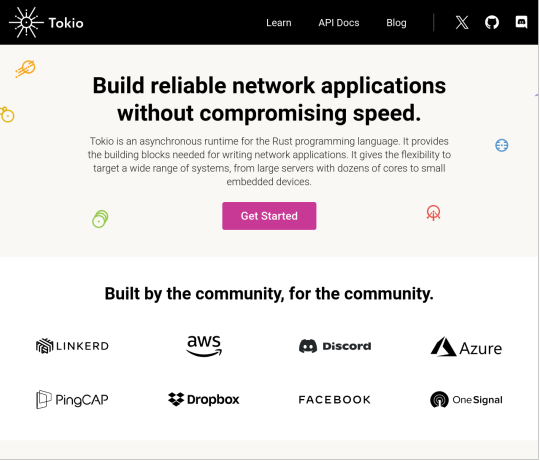Open the Learn menu item
Screen dimensions: 540x461
[x=279, y=23]
